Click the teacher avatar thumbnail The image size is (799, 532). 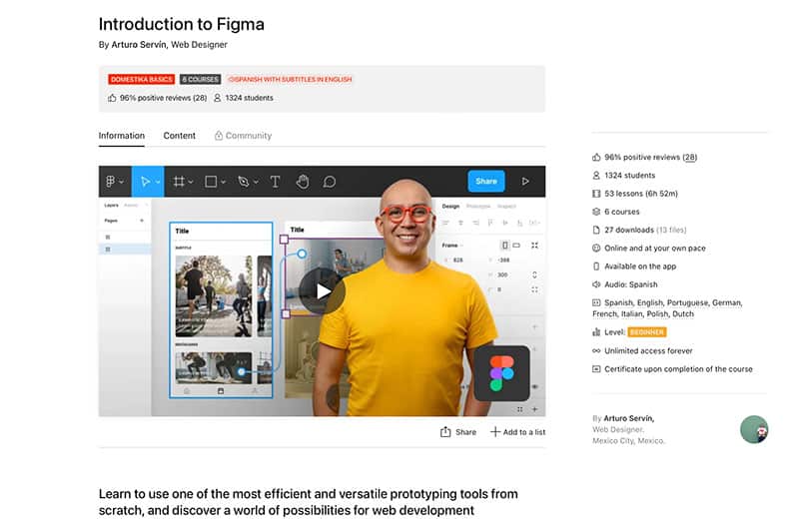754,429
